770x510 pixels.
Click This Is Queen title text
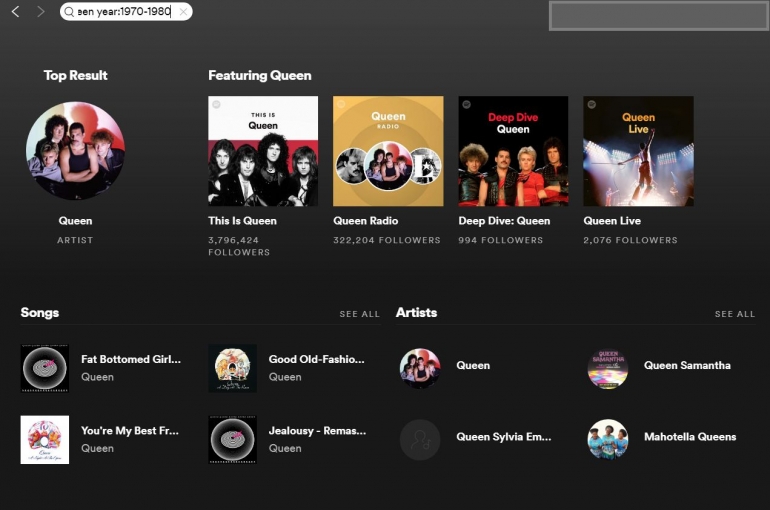[x=243, y=221]
